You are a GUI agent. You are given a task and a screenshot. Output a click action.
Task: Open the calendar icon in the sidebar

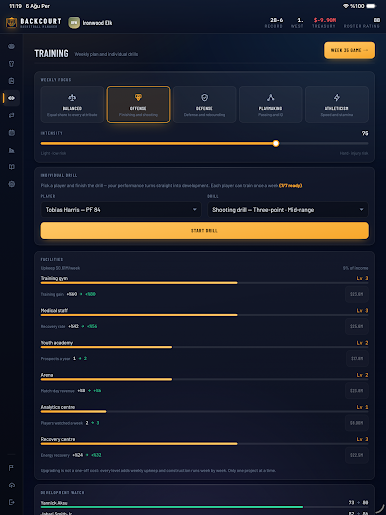click(x=11, y=133)
